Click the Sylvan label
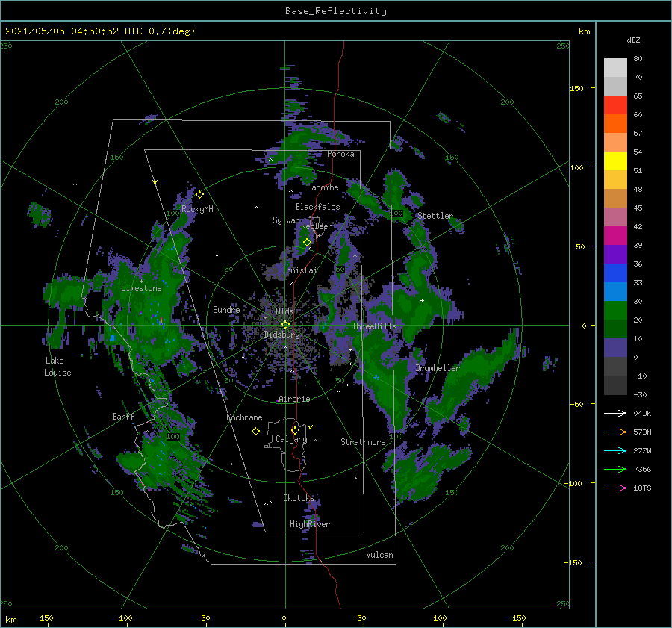Viewport: 672px width, 628px height. coord(286,220)
